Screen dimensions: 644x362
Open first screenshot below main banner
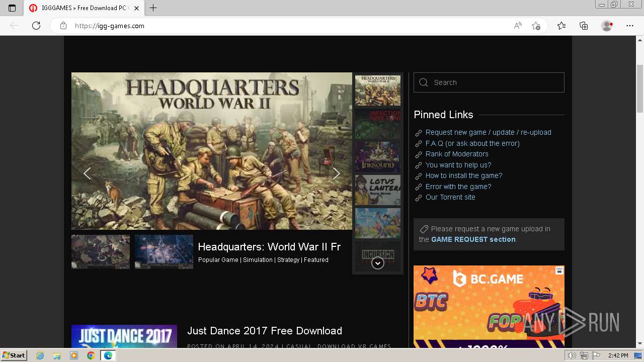[x=101, y=252]
